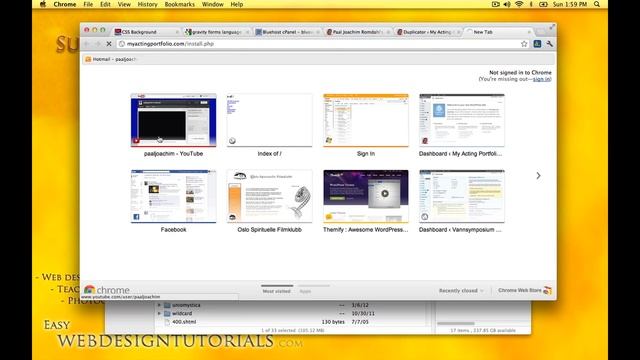Open the Index of / thumbnail

click(x=269, y=120)
